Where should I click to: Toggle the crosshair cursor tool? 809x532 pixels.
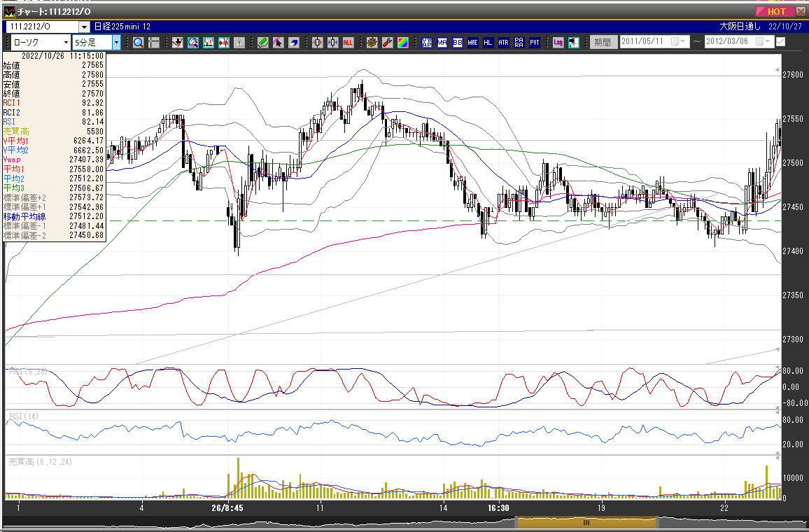click(153, 42)
